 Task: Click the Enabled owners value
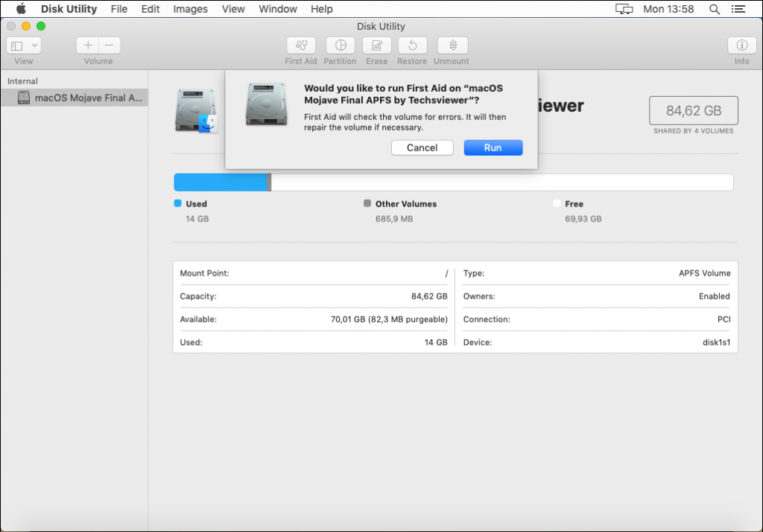pos(715,296)
